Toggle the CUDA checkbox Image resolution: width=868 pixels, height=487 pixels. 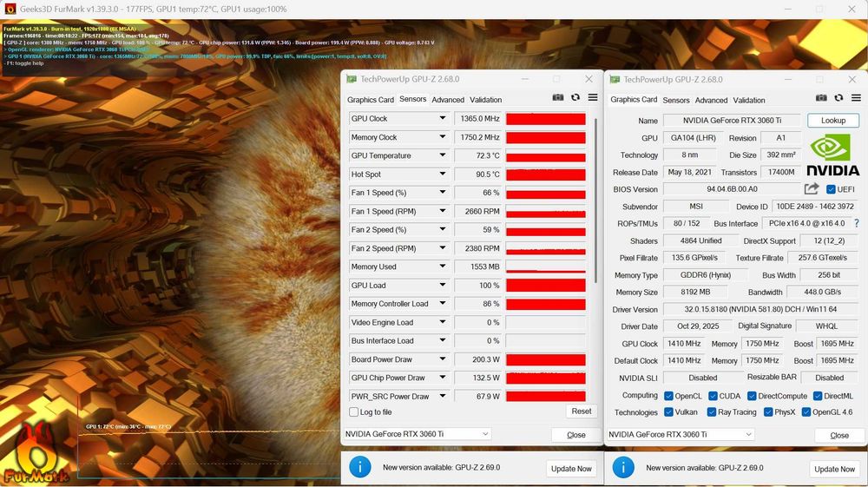click(x=713, y=396)
